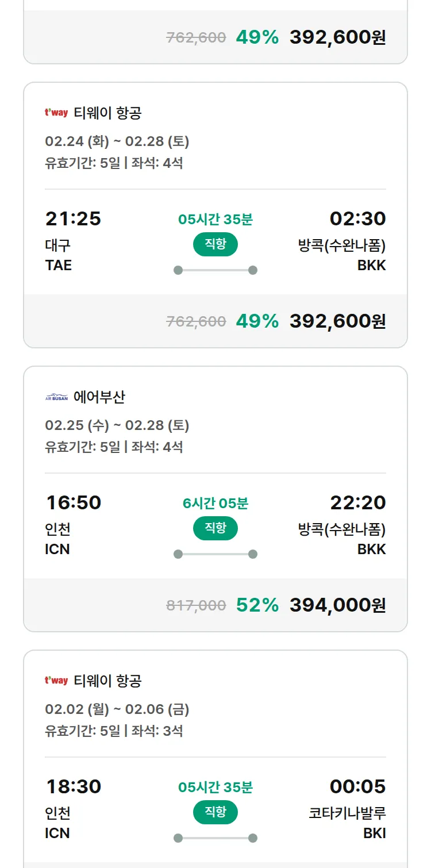This screenshot has width=431, height=868.
Task: Click the 직항 badge on Air Busan flight
Action: pyautogui.click(x=215, y=528)
